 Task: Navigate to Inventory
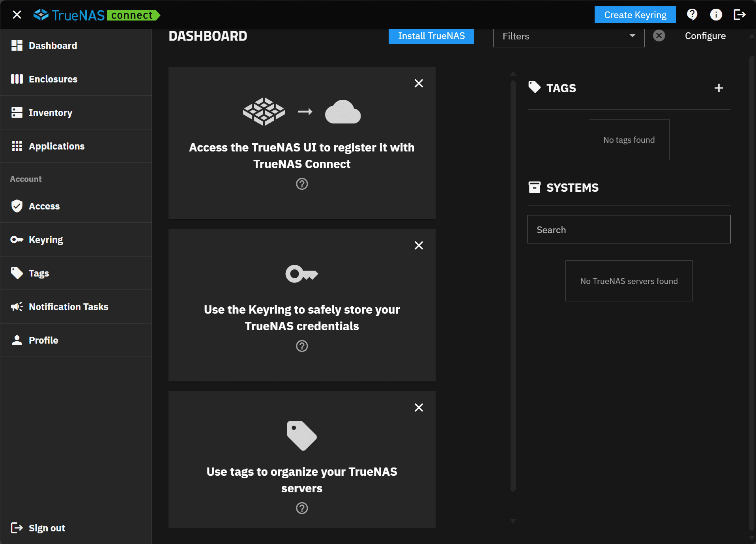tap(76, 112)
